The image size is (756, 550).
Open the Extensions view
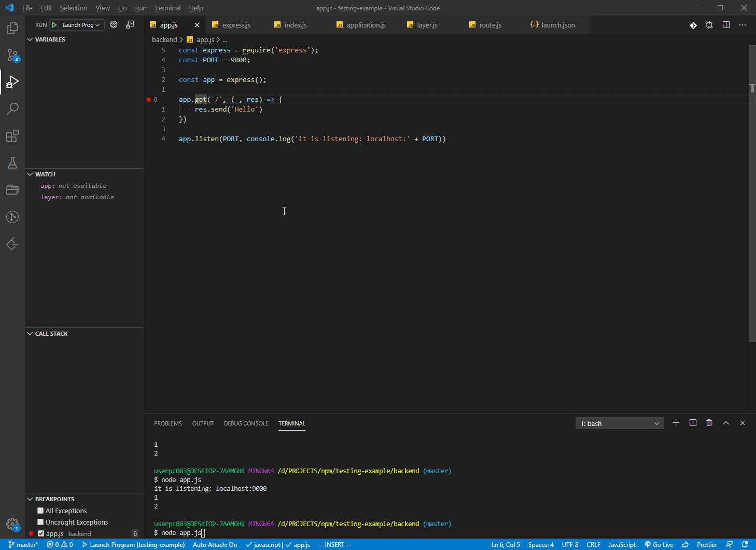pyautogui.click(x=12, y=136)
